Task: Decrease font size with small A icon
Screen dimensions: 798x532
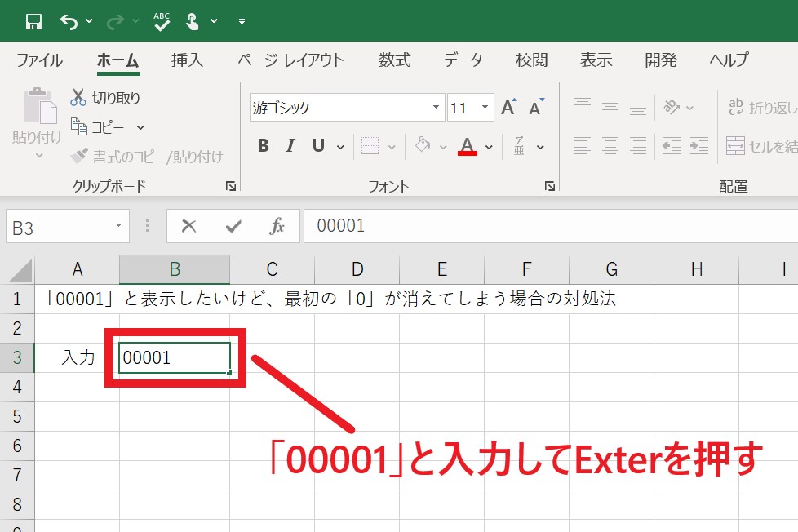Action: coord(536,107)
